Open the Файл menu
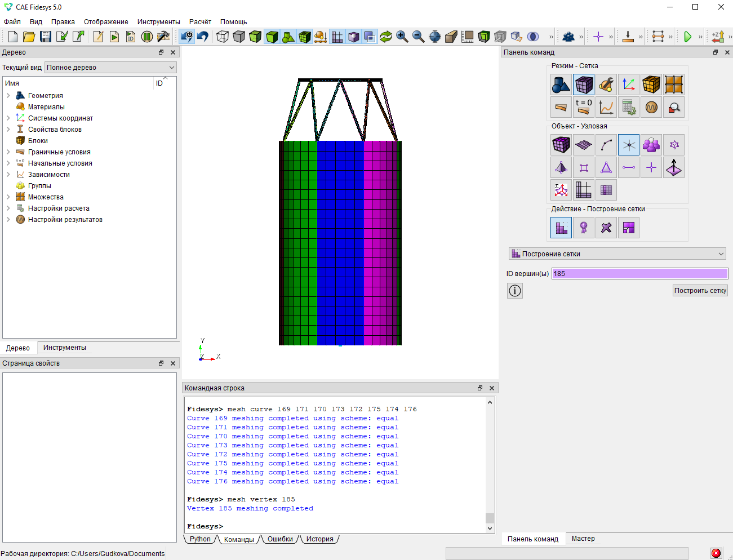 point(12,22)
